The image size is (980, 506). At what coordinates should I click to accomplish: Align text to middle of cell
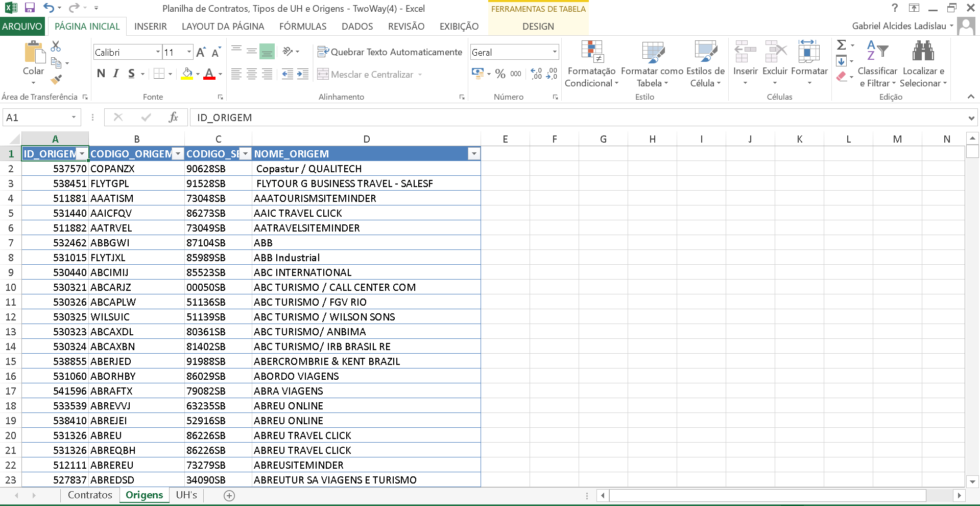click(x=251, y=52)
